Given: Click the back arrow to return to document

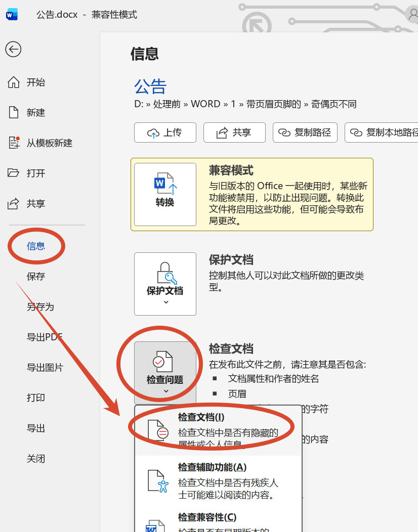Looking at the screenshot, I should point(13,49).
